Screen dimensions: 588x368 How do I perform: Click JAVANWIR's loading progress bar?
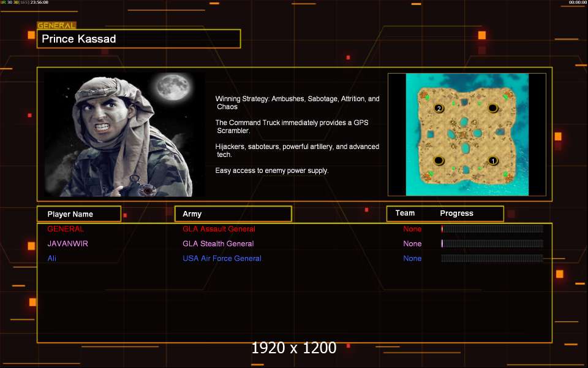point(492,243)
